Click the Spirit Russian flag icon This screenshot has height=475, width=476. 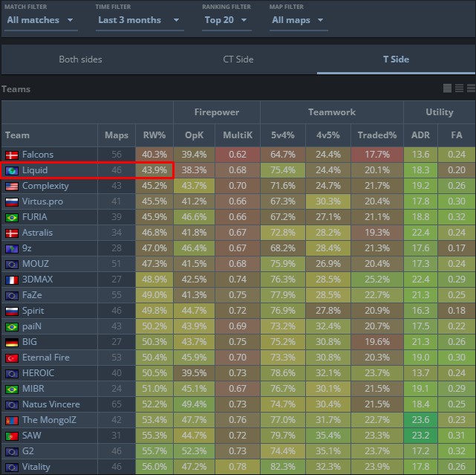[12, 311]
